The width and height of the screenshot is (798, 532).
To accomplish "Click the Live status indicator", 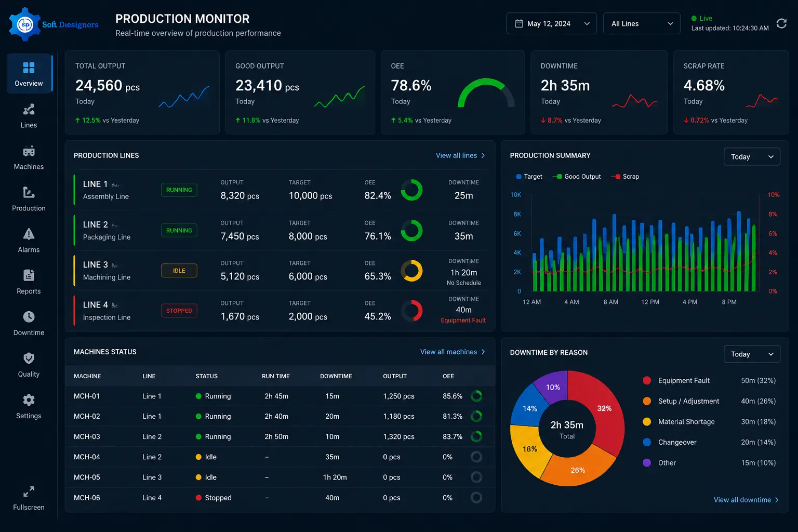I will (x=702, y=18).
